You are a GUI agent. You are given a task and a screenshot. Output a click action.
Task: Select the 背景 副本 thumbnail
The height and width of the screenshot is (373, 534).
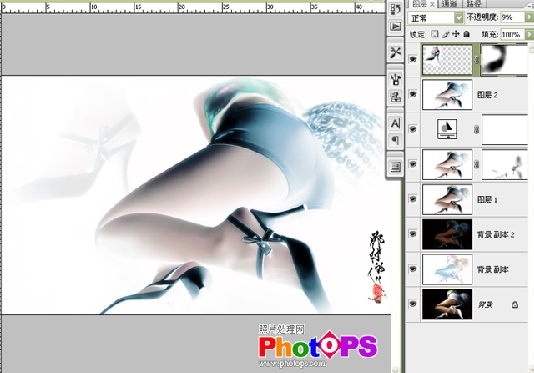coord(447,269)
